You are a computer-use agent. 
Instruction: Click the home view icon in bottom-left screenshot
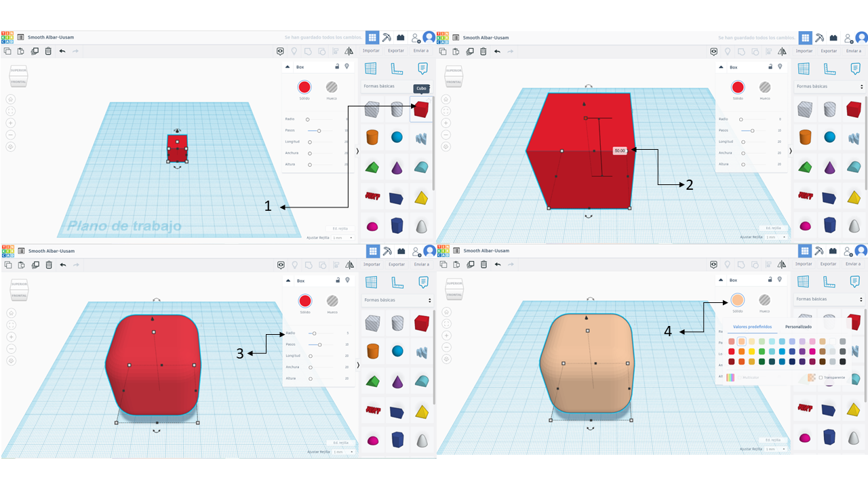pos(11,312)
